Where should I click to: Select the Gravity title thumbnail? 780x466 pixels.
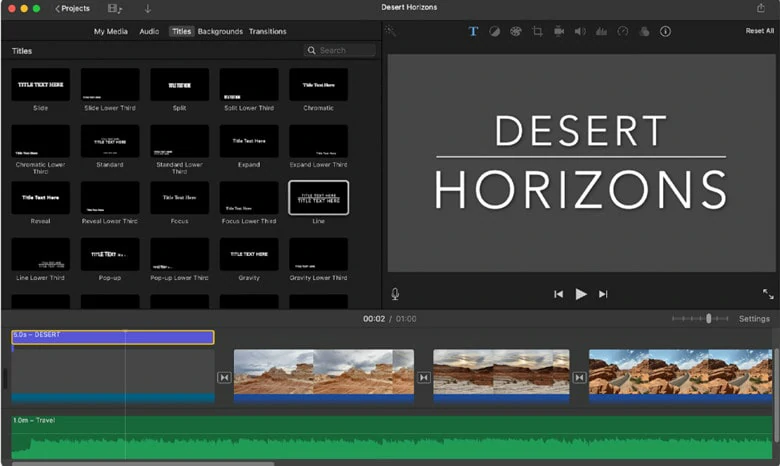click(249, 254)
